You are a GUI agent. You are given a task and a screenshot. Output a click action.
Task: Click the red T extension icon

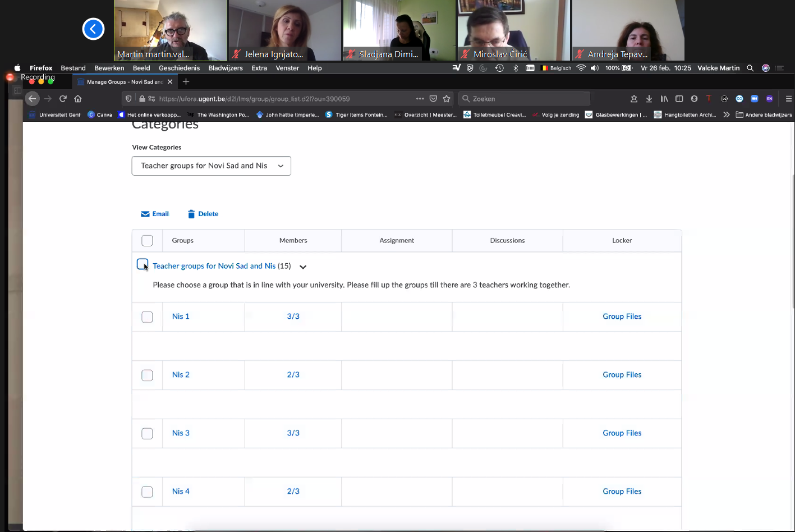[709, 98]
